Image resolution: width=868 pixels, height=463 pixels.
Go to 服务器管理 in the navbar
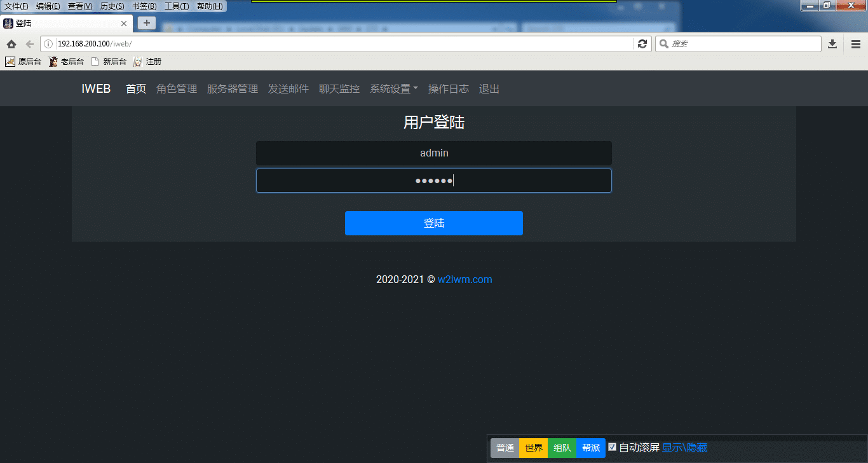(x=233, y=89)
